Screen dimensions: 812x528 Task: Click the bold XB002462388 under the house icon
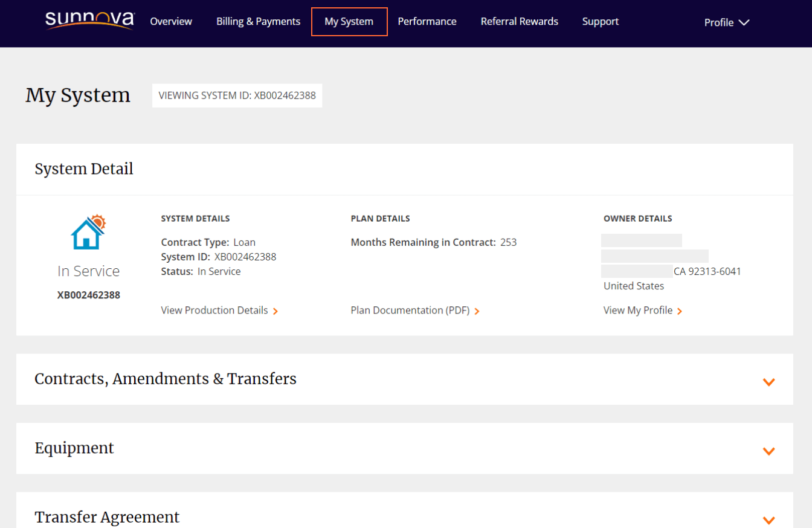(x=89, y=295)
